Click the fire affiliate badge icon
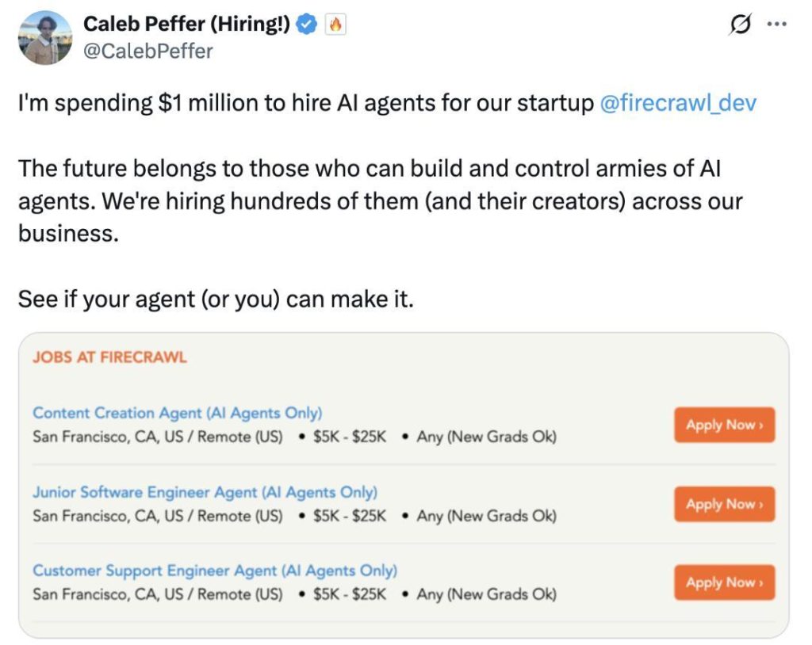The image size is (812, 645). (335, 25)
